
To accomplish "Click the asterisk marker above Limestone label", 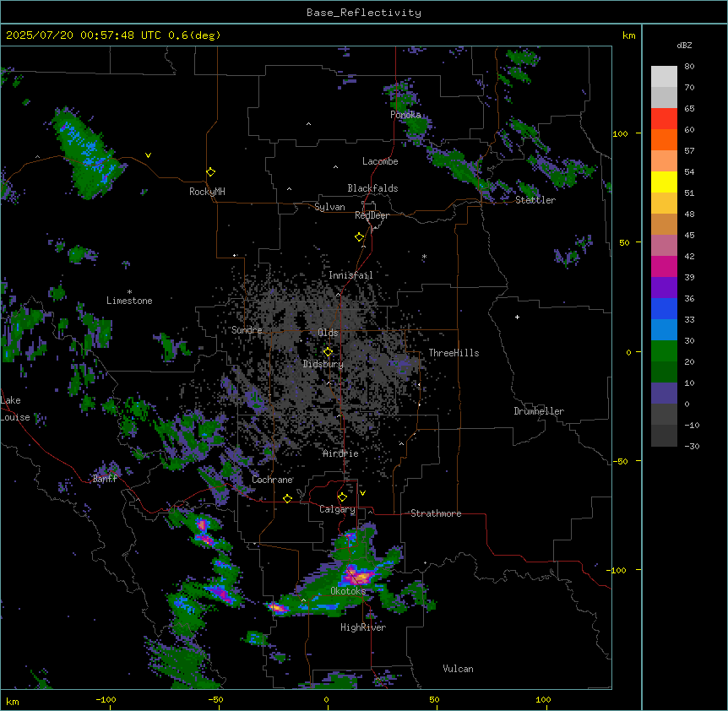I will (129, 292).
